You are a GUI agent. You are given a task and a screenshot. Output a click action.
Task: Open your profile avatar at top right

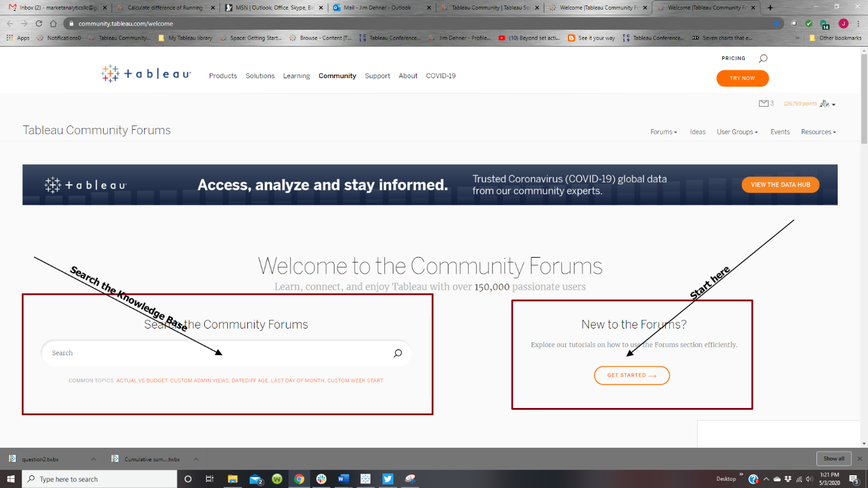pos(825,104)
